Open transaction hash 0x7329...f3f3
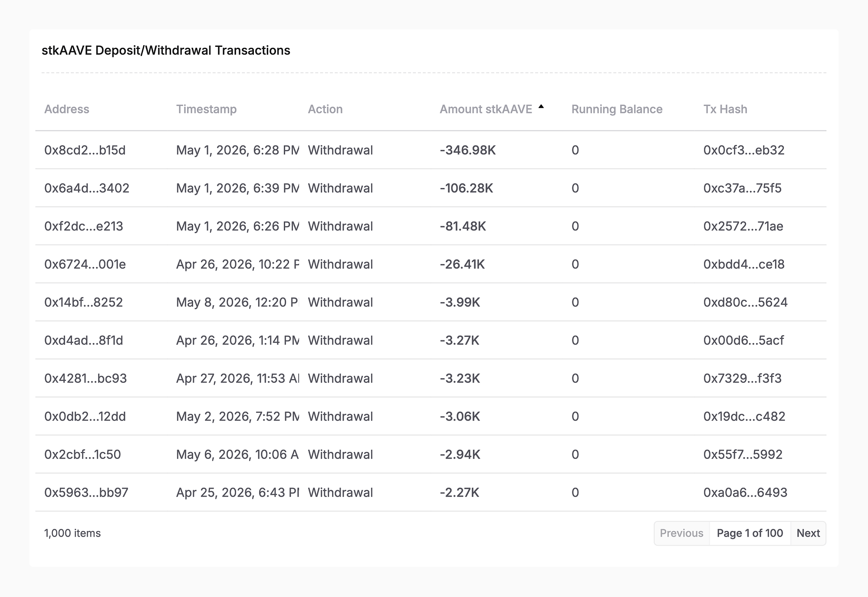 [743, 379]
